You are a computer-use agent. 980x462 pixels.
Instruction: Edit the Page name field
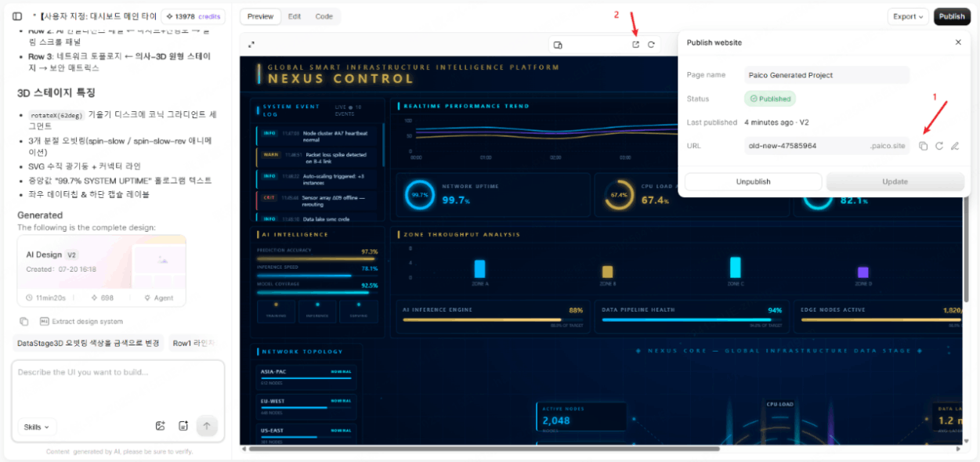(x=826, y=75)
